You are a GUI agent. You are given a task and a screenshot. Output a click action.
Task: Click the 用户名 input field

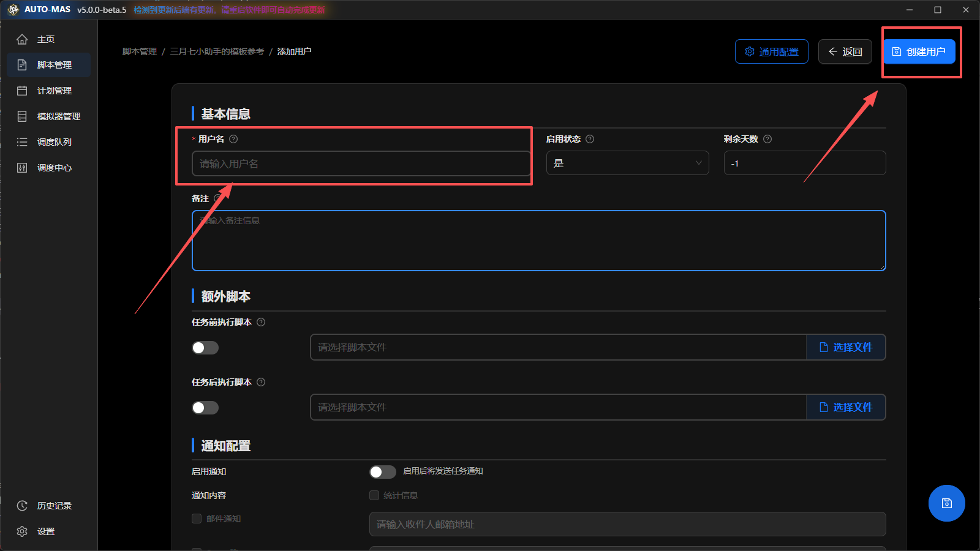[x=361, y=163]
